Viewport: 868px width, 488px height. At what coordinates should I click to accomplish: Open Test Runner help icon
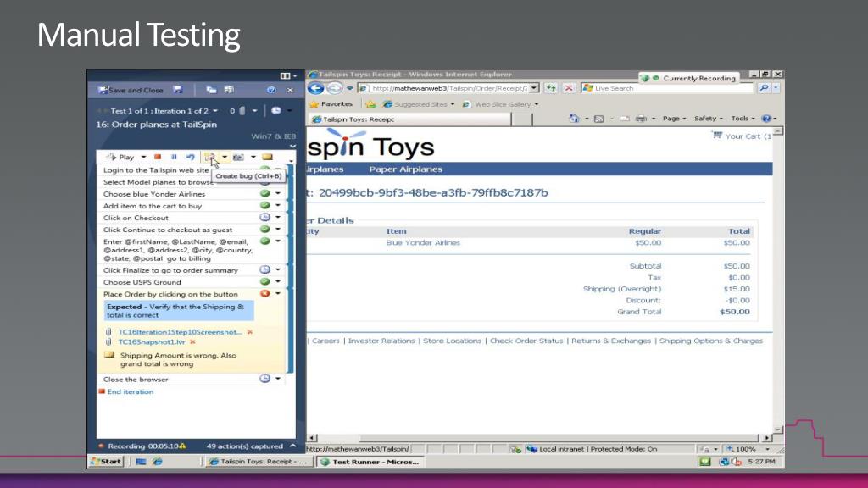271,90
